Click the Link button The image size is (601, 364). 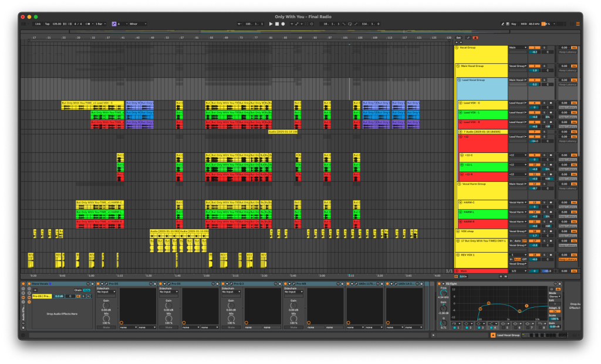38,24
